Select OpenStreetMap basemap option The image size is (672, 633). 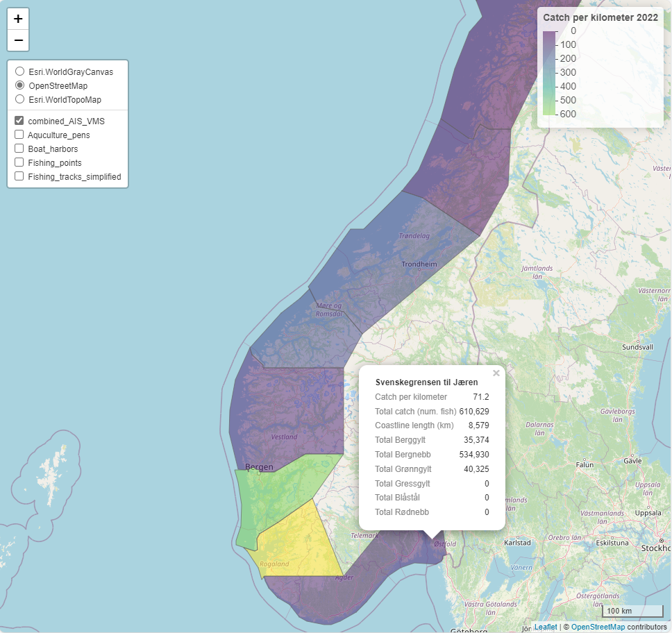point(20,85)
